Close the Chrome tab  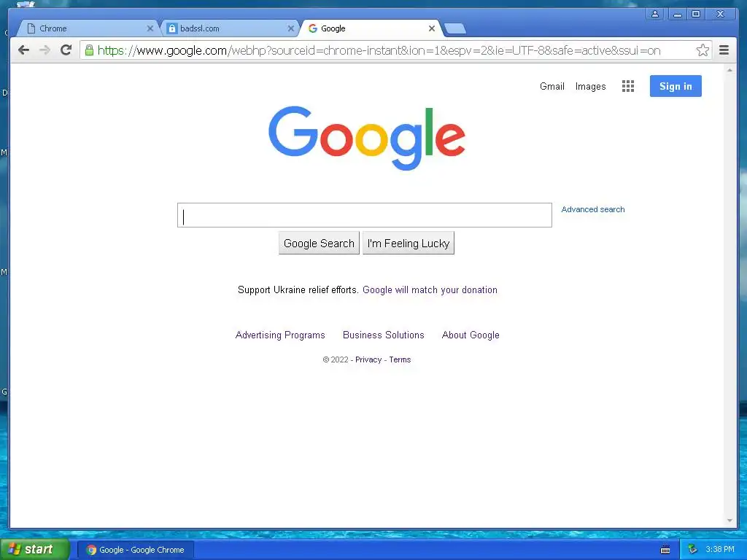point(150,28)
